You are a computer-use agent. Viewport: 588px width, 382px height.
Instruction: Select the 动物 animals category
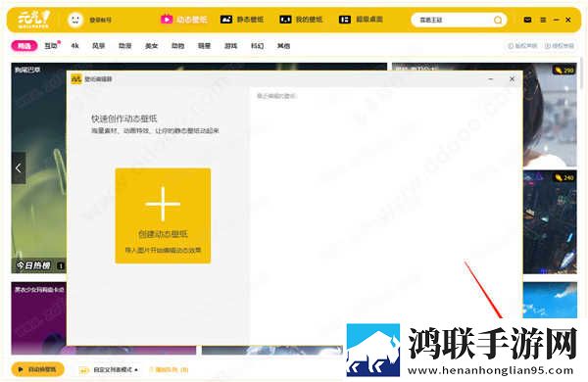177,46
